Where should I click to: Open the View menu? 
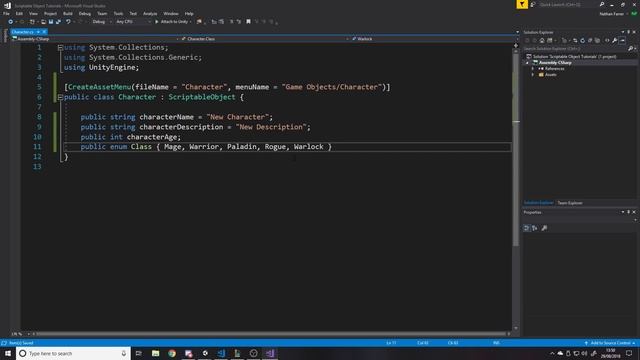click(x=33, y=13)
